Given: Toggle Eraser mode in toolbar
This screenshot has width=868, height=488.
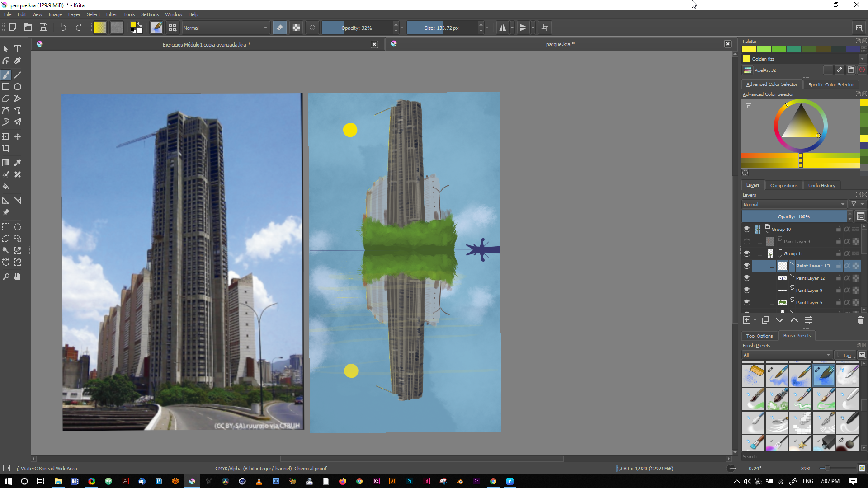Looking at the screenshot, I should coord(280,28).
